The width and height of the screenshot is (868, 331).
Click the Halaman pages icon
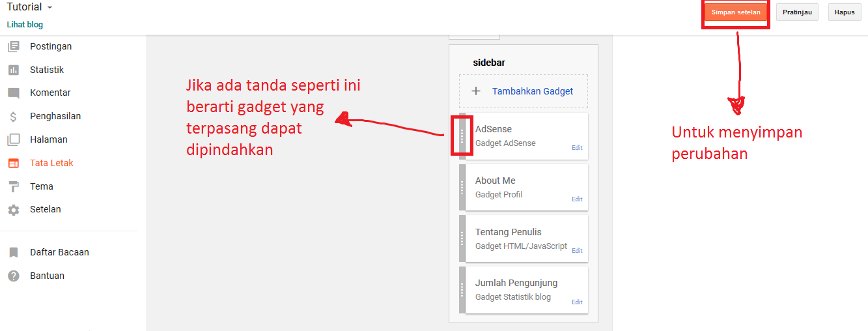[14, 139]
